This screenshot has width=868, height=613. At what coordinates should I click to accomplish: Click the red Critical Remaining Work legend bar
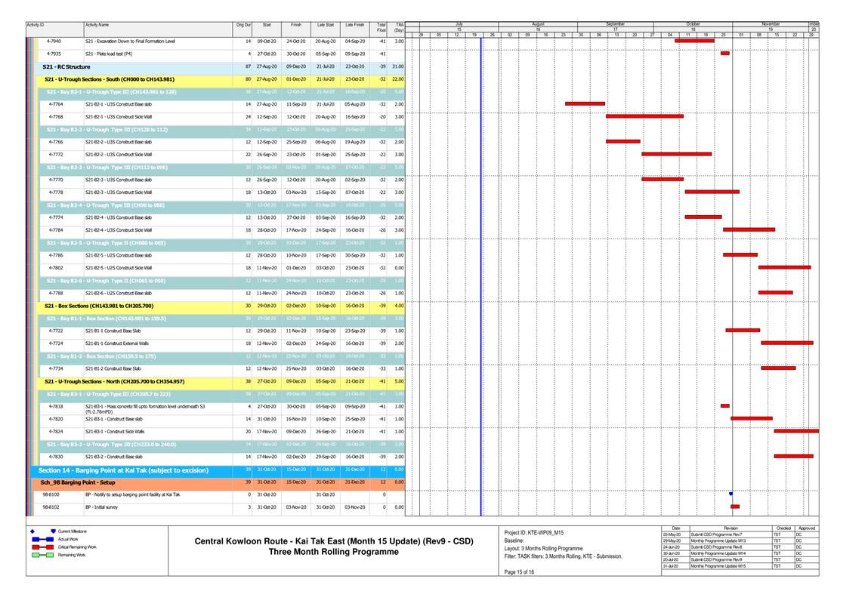(42, 547)
